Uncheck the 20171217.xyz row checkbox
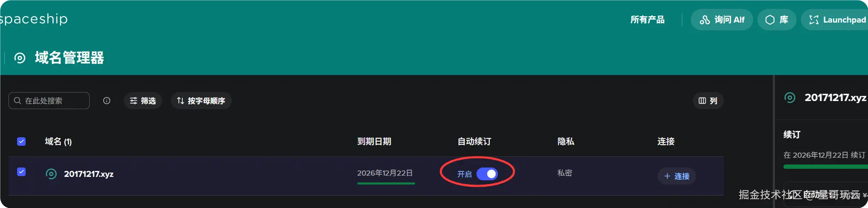The height and width of the screenshot is (208, 868). click(x=21, y=172)
